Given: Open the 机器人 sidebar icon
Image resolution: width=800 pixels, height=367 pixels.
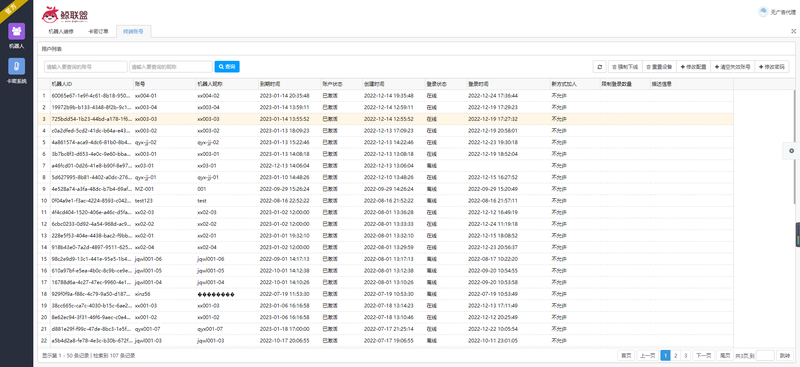Looking at the screenshot, I should point(16,31).
